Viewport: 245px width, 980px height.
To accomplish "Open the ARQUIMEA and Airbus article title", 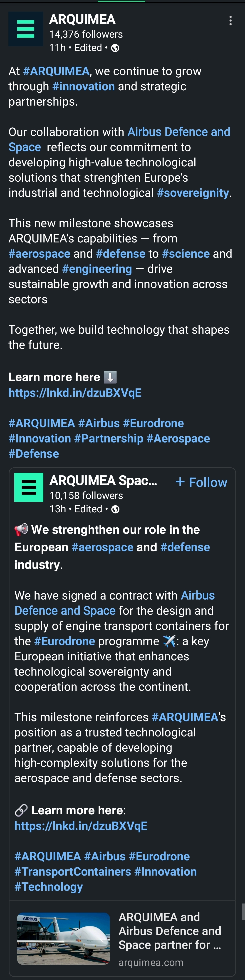I will coord(170,931).
